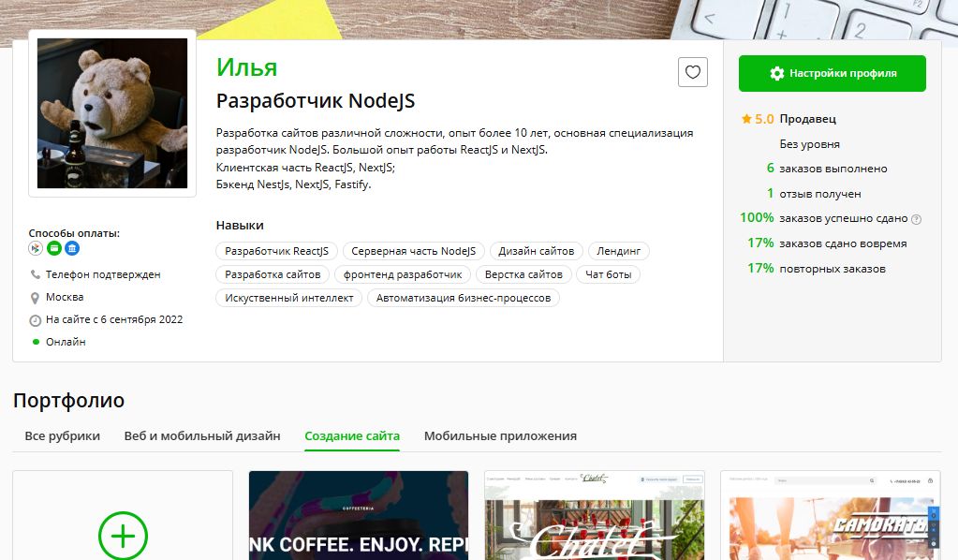958x560 pixels.
Task: Open the profile avatar picture
Action: tap(112, 113)
